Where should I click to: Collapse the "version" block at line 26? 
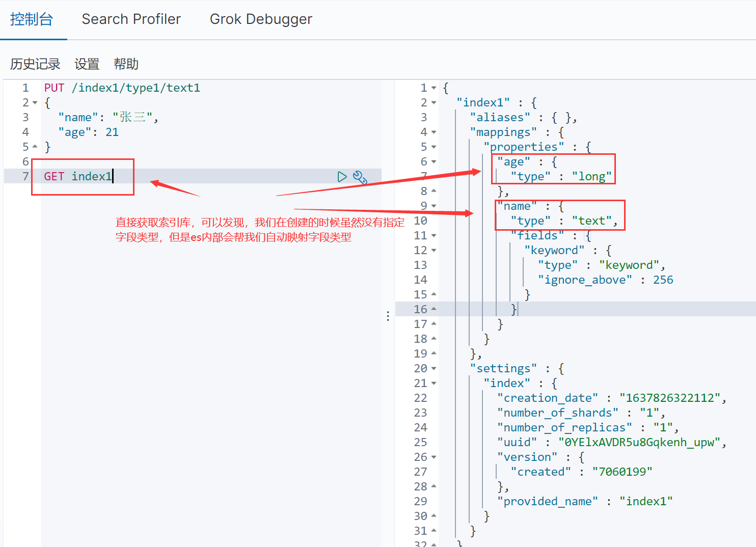point(434,457)
